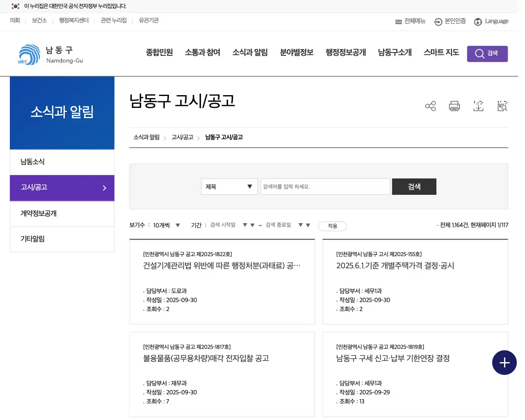Screen dimensions: 525x420
Task: Click the download icon next to the print icon
Action: click(478, 106)
